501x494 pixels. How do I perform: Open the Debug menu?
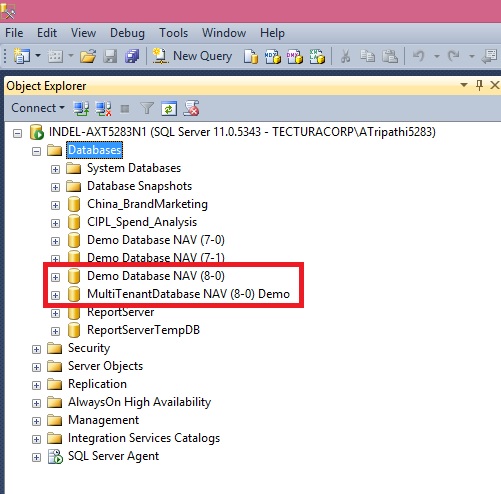coord(127,33)
